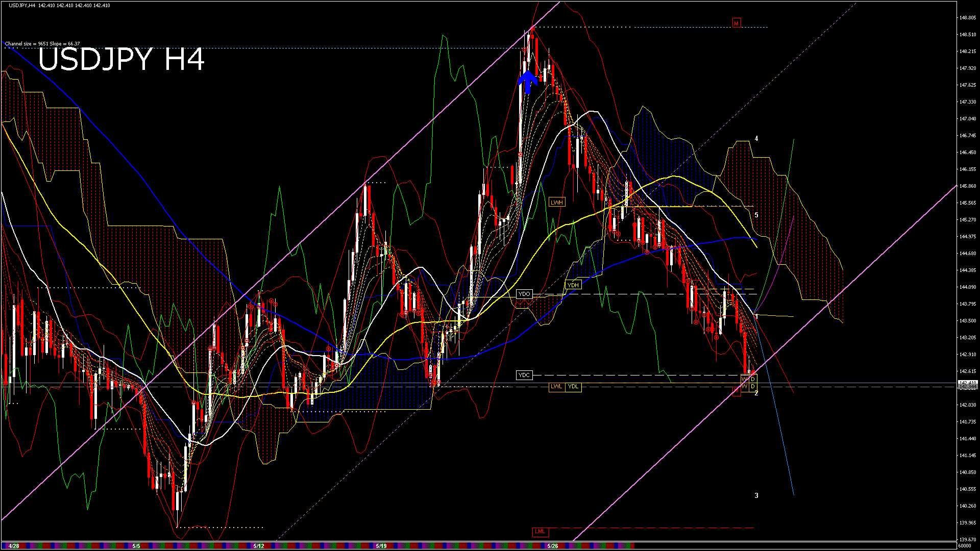Click the blue up arrow signal
The height and width of the screenshot is (551, 980).
click(x=528, y=82)
